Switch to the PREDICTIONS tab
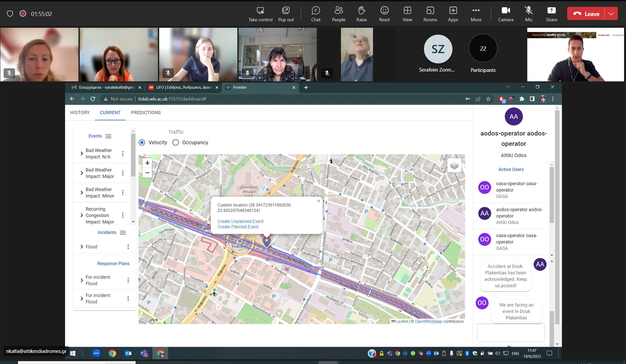Viewport: 626px width, 364px height. coord(146,112)
